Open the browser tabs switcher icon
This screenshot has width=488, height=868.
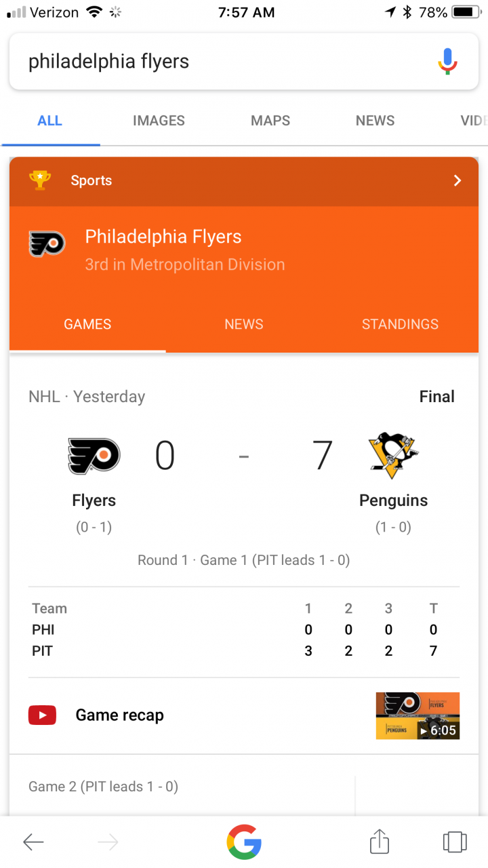tap(455, 842)
